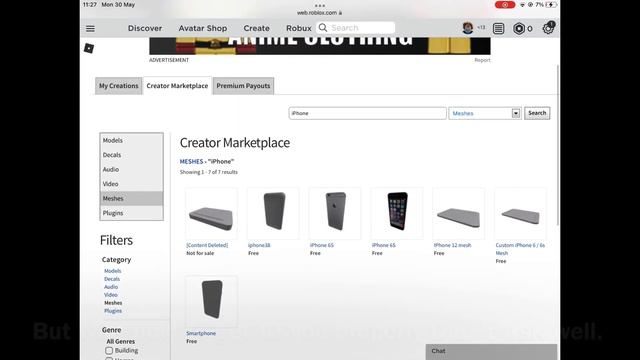Open the iPhone 12 mesh thumbnail

[x=459, y=213]
